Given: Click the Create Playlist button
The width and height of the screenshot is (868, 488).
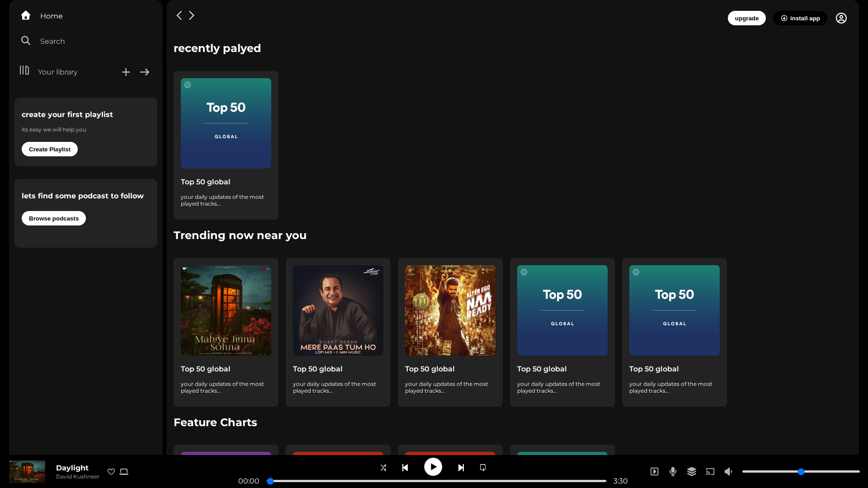Looking at the screenshot, I should point(50,149).
